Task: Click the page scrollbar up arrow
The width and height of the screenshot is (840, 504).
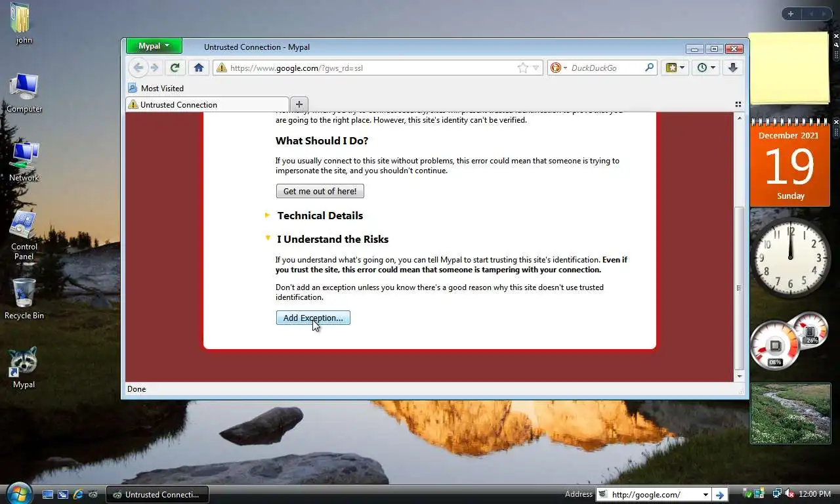Action: click(740, 119)
